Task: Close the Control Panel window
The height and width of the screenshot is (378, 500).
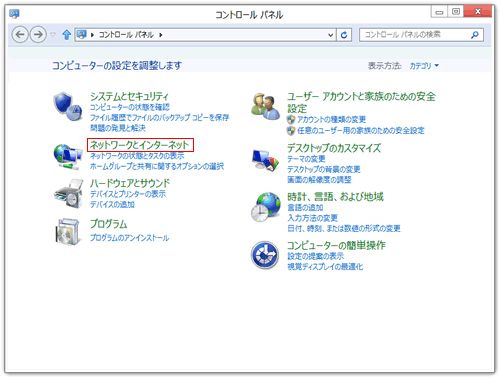Action: [478, 12]
